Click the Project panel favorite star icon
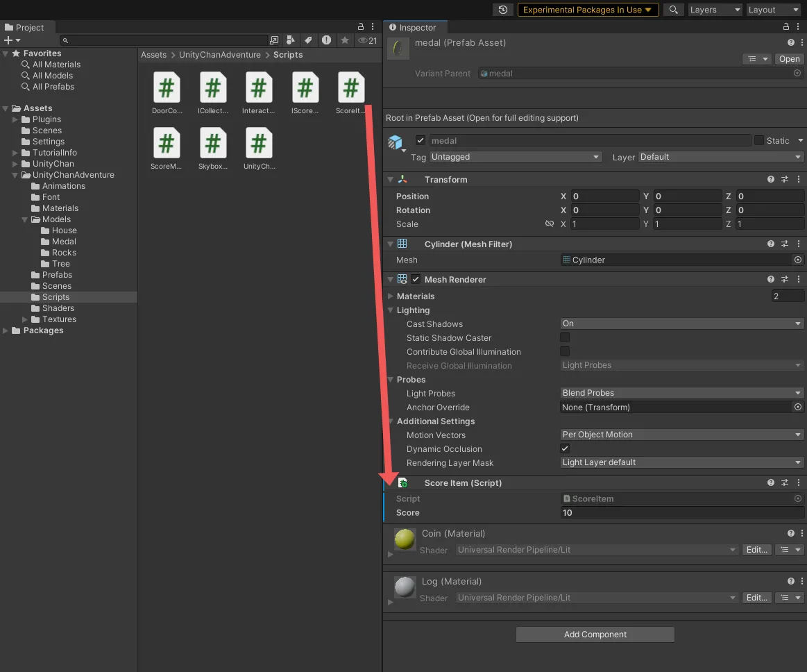The width and height of the screenshot is (807, 672). click(x=344, y=40)
